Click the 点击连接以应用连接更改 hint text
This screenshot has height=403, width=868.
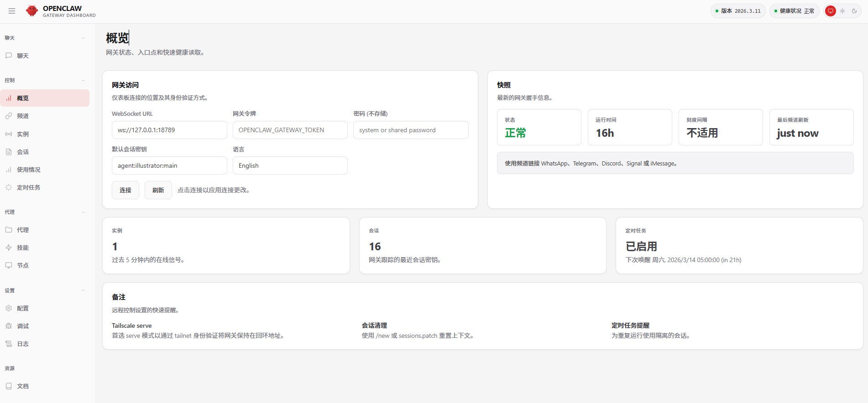pos(214,190)
